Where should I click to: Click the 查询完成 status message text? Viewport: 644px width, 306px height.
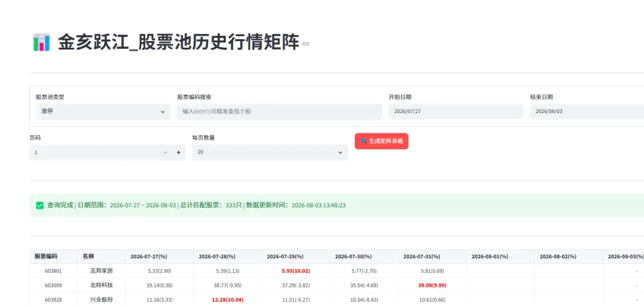tap(196, 205)
